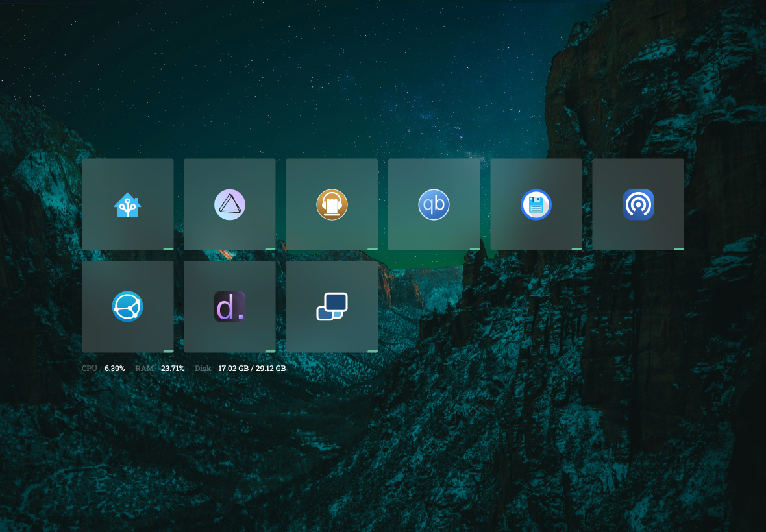
Task: Launch the blue broadcast rings icon tile
Action: pos(638,204)
